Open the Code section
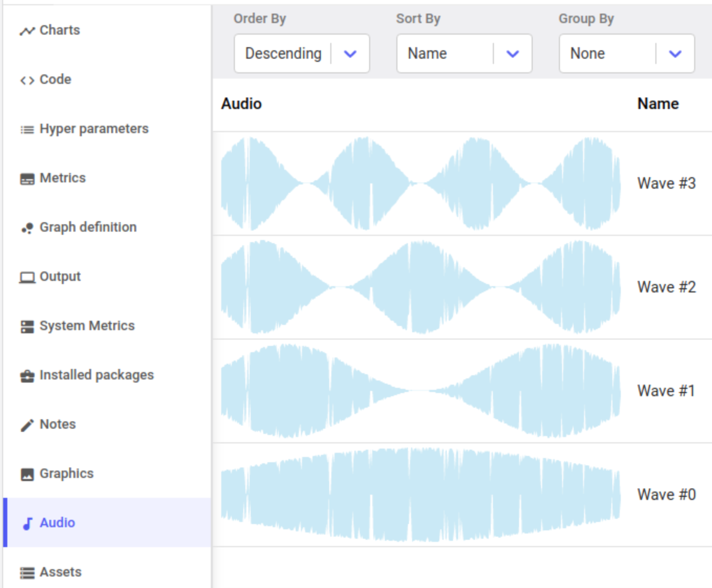This screenshot has width=712, height=588. coord(55,79)
